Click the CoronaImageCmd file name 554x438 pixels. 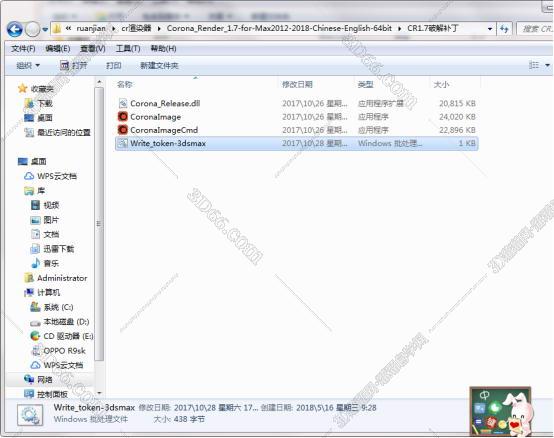[164, 130]
